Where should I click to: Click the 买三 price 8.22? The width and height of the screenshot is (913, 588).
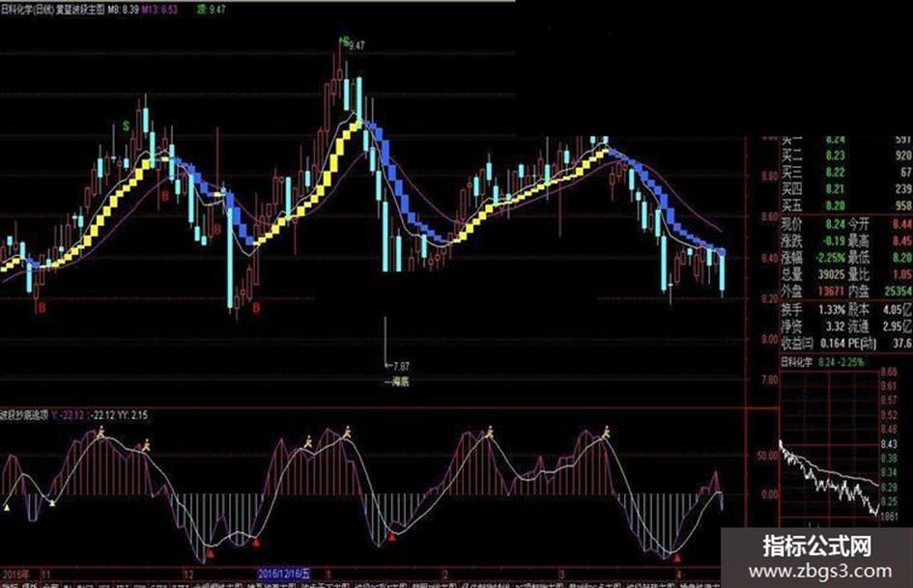[x=835, y=172]
